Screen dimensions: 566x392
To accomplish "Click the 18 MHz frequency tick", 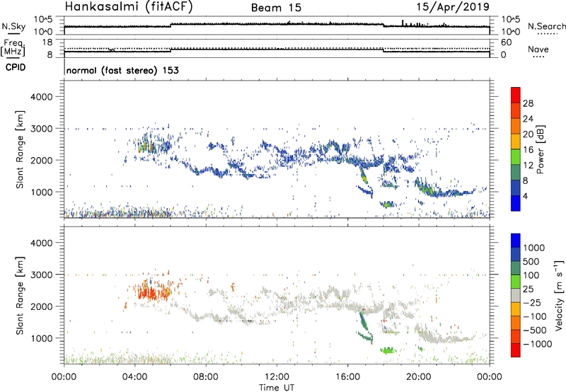I will (x=47, y=42).
